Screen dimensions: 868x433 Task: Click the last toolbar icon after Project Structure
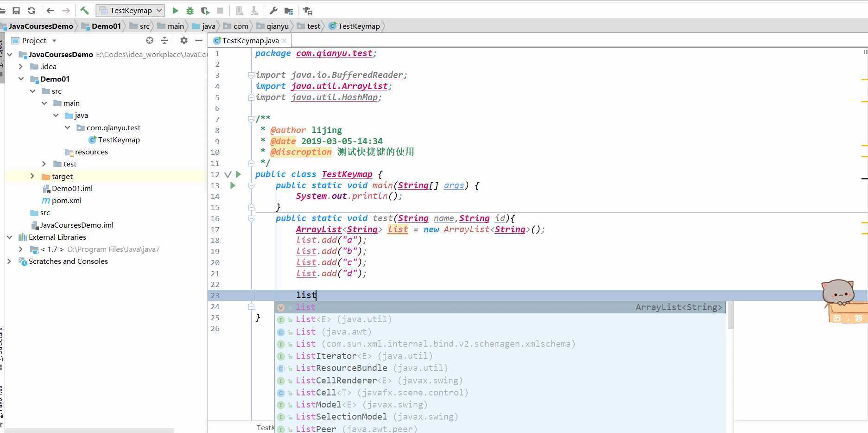point(307,10)
